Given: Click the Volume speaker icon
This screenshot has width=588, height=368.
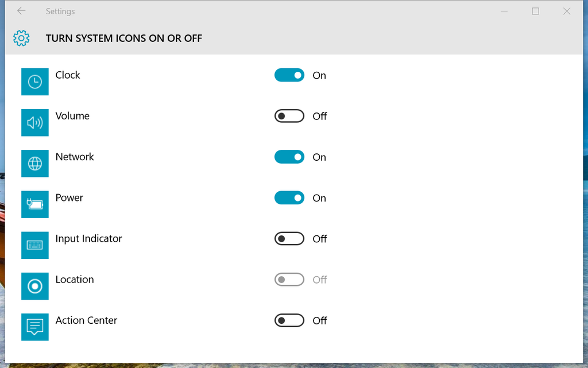Looking at the screenshot, I should click(34, 122).
